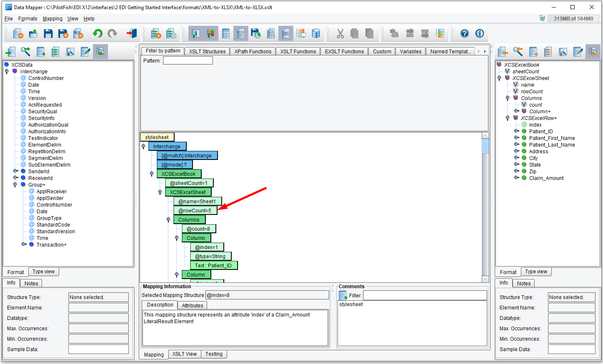Open Help with the question mark icon
This screenshot has width=603, height=364.
[465, 34]
